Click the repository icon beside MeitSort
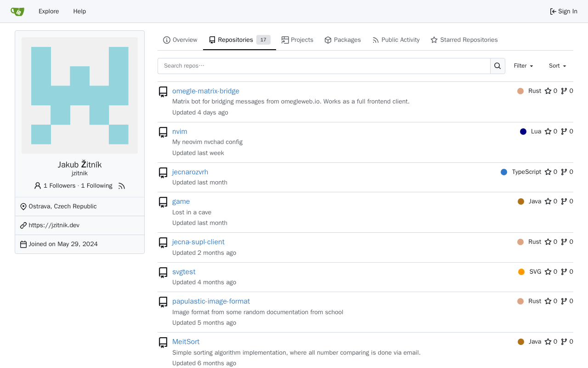The height and width of the screenshot is (368, 588). 163,343
